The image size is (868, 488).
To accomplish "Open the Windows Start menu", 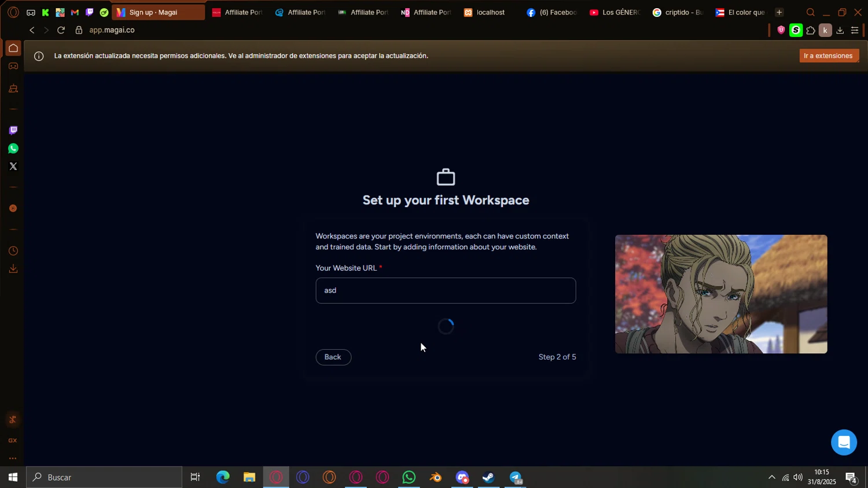I will (13, 477).
